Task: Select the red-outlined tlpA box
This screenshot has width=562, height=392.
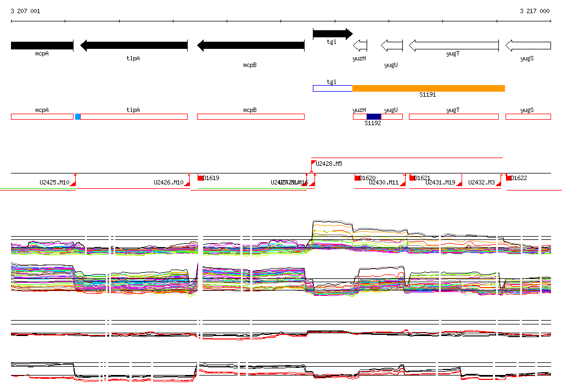Action: point(134,116)
